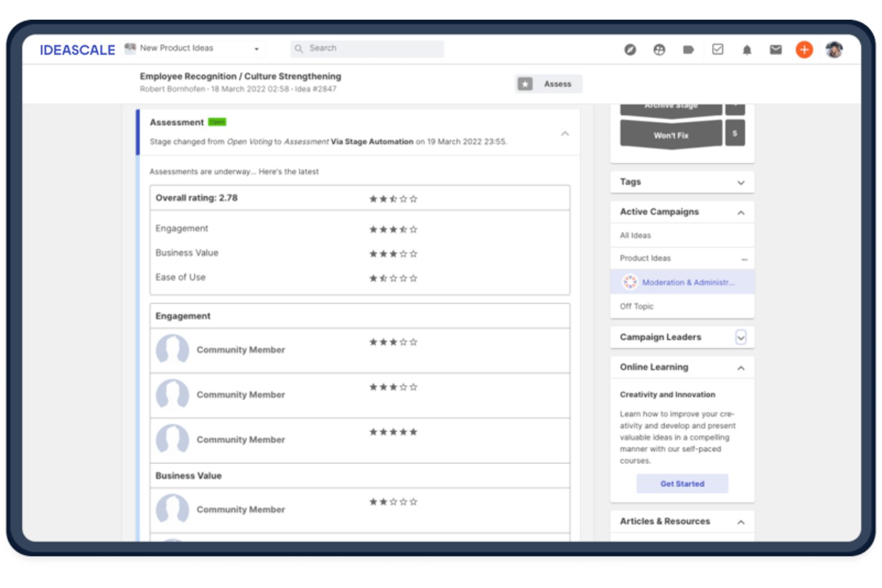882x588 pixels.
Task: Click the Creativity and Innovation heading
Action: pos(667,394)
